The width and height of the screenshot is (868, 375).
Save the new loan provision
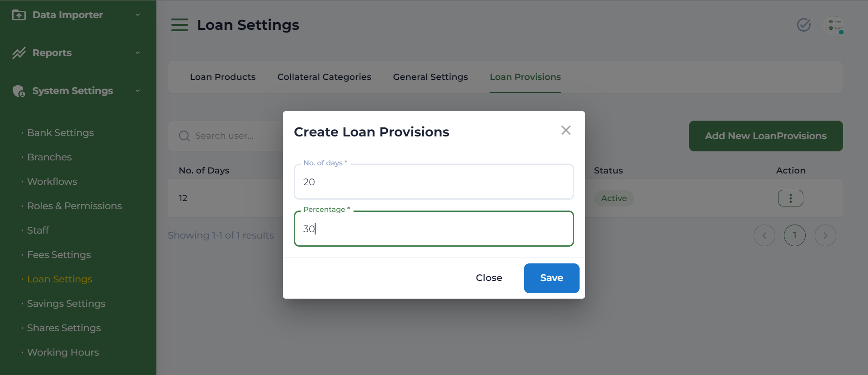click(551, 278)
